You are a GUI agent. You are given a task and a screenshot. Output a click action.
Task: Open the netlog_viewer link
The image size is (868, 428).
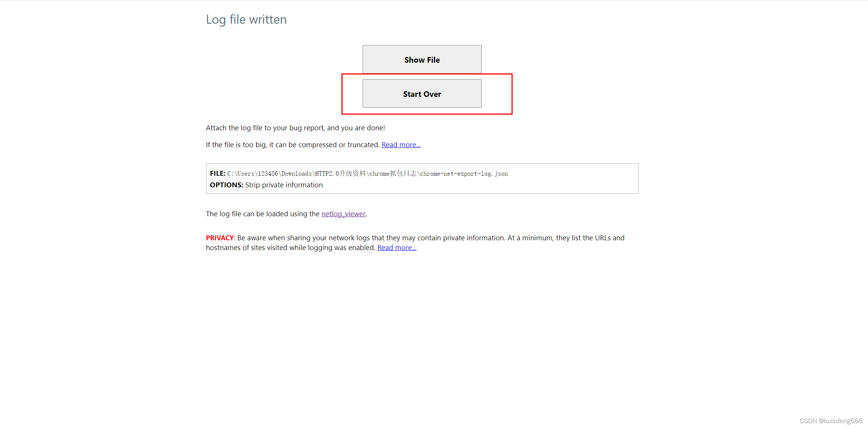[x=343, y=214]
